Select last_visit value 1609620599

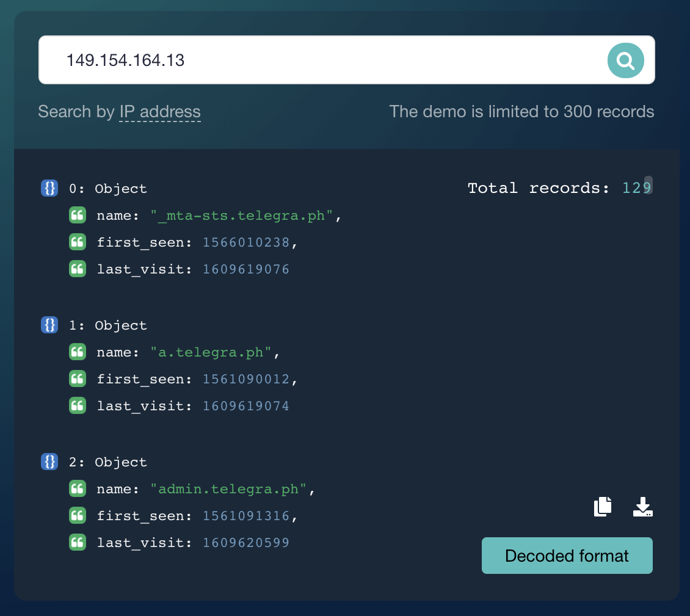(x=246, y=543)
